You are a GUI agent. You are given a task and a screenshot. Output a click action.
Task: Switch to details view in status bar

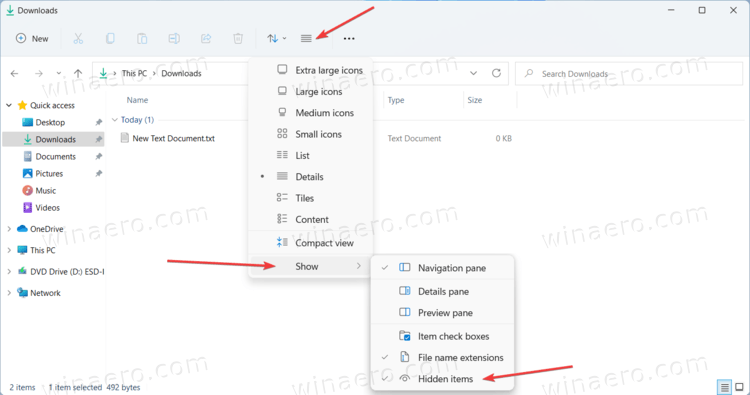pos(724,387)
